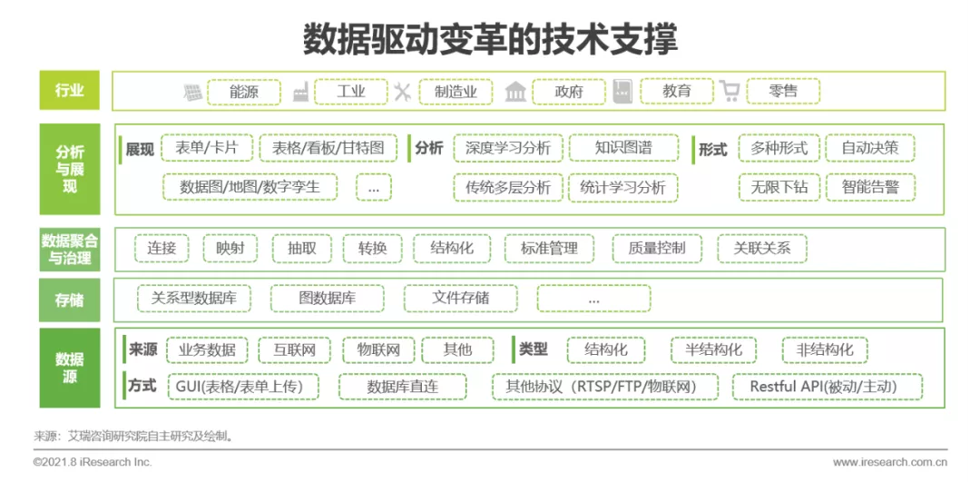
Task: Click the 展现 section heading
Action: click(x=140, y=149)
